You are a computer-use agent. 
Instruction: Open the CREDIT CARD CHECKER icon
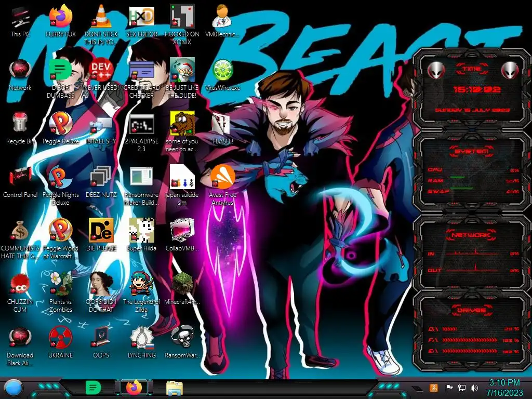141,71
